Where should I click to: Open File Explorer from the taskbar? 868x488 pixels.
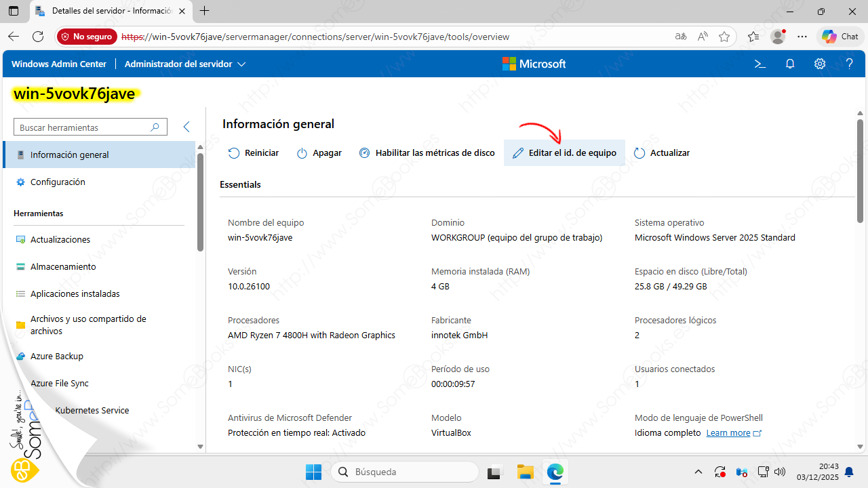(x=525, y=472)
